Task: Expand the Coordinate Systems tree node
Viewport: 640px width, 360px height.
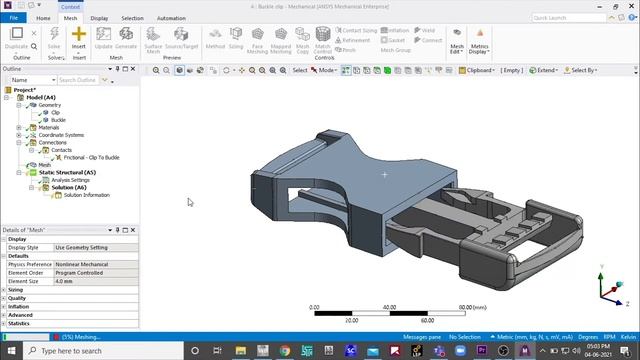Action: point(19,135)
